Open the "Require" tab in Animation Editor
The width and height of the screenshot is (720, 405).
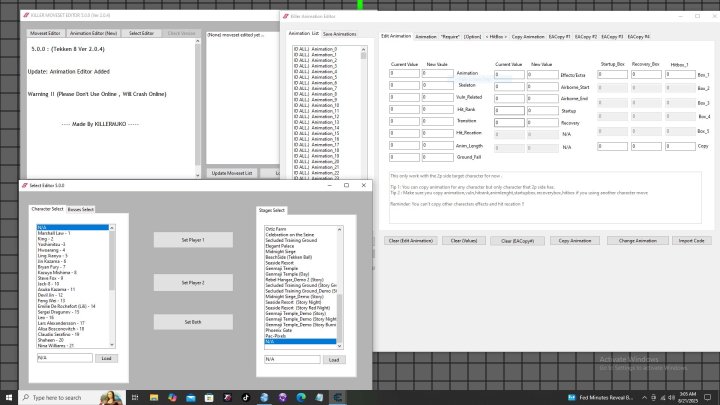[450, 37]
